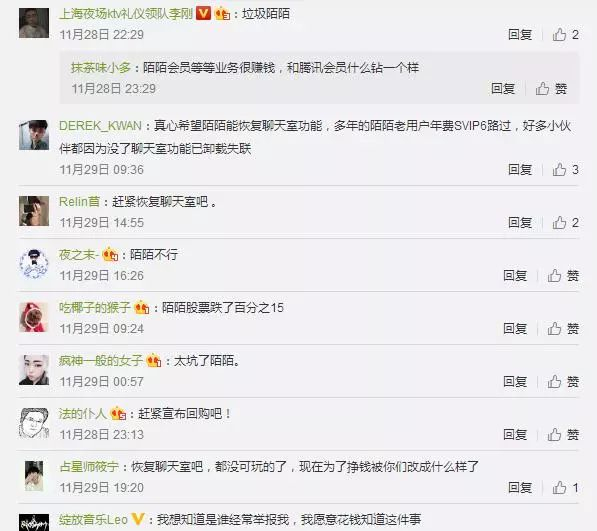Reply to 占星师筱宁's comment
The height and width of the screenshot is (531, 597).
point(520,487)
